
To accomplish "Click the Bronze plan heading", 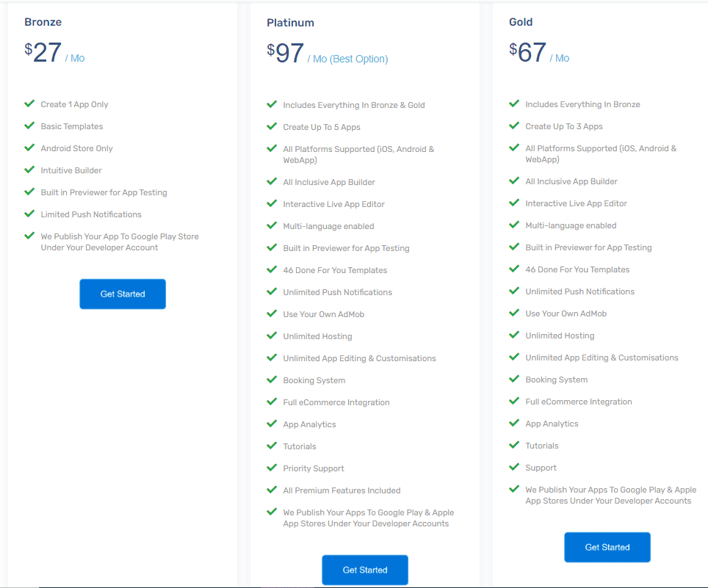I will (x=43, y=22).
